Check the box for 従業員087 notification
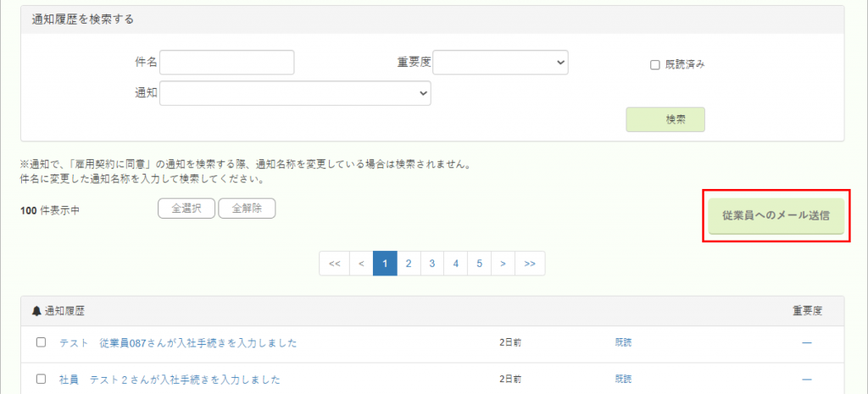The height and width of the screenshot is (394, 868). pos(41,343)
